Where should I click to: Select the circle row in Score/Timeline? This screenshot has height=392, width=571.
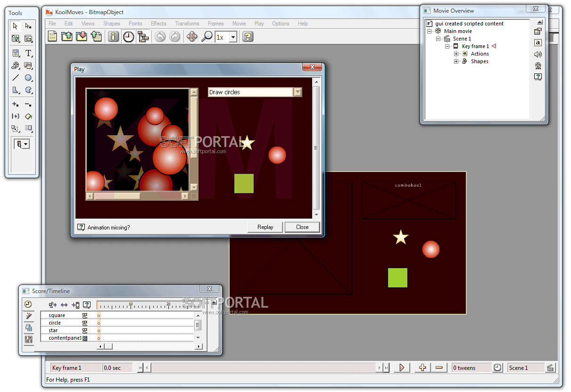[55, 323]
